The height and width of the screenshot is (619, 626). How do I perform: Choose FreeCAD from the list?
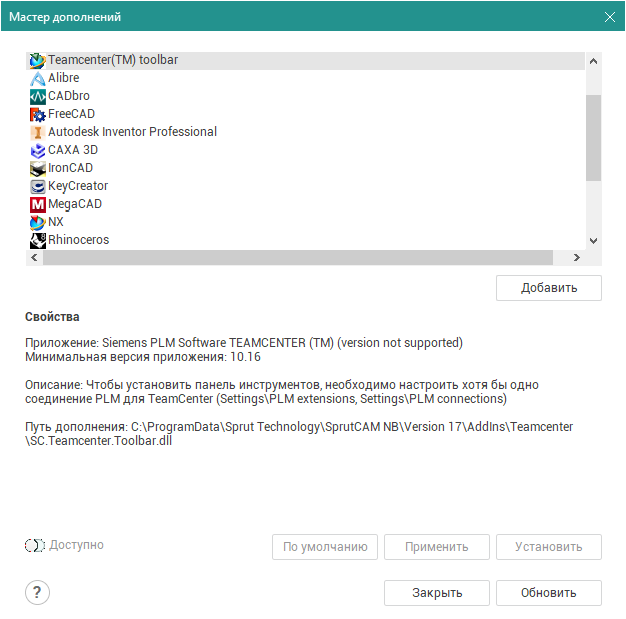tap(305, 115)
